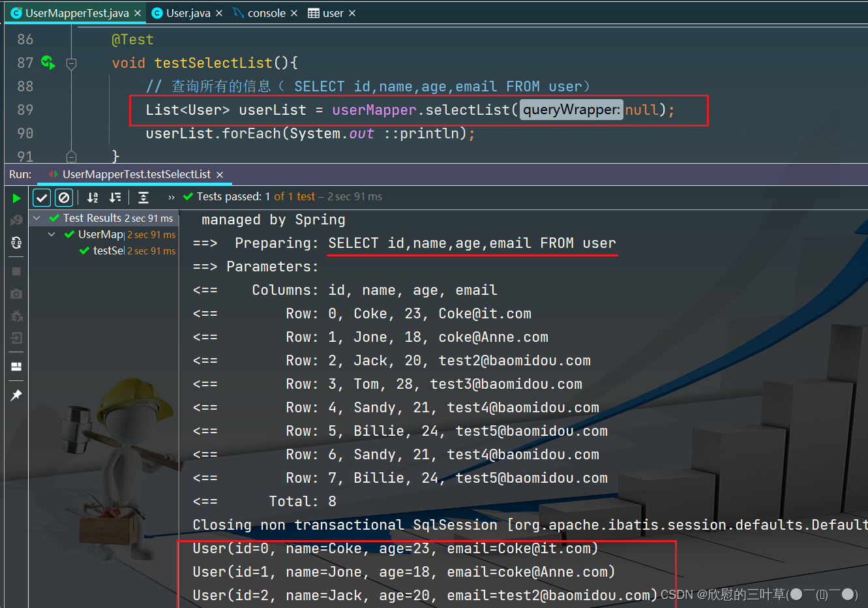868x608 pixels.
Task: Click userMapper in line 89
Action: [374, 110]
